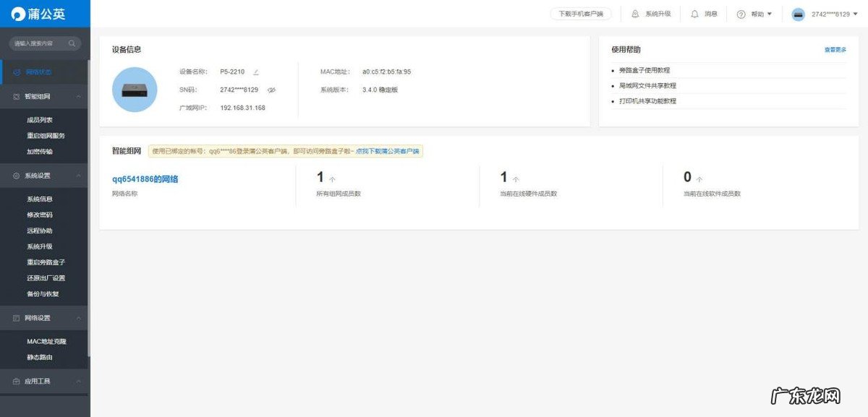This screenshot has width=868, height=417.
Task: Open the 应用工具 sidebar icon
Action: click(x=15, y=381)
